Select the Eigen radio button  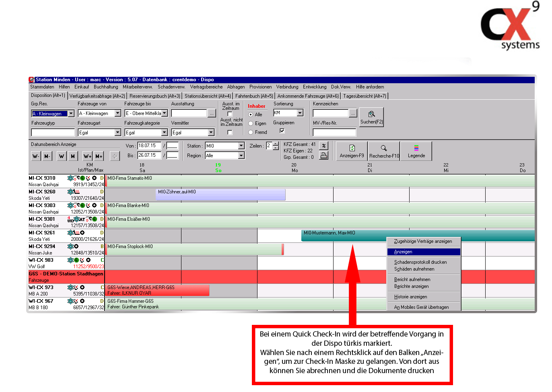point(251,123)
